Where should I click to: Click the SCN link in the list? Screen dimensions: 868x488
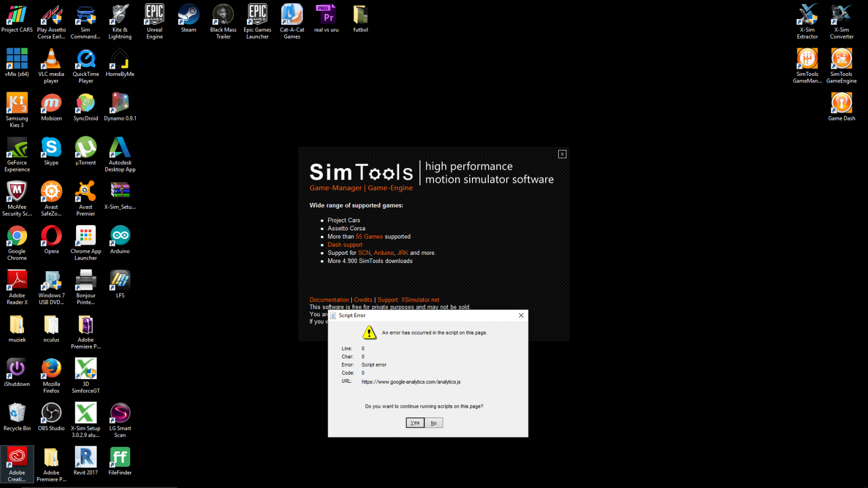pyautogui.click(x=364, y=253)
